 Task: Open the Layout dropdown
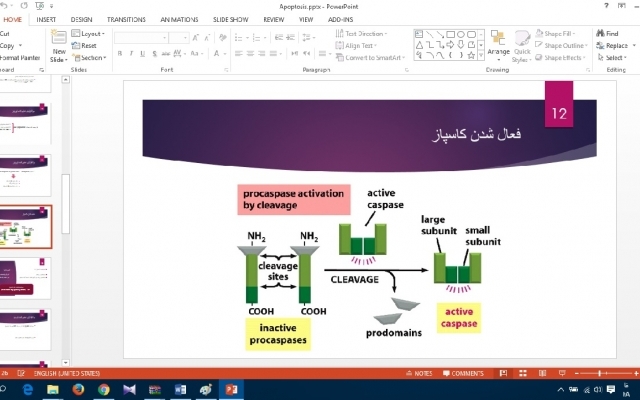[88, 33]
